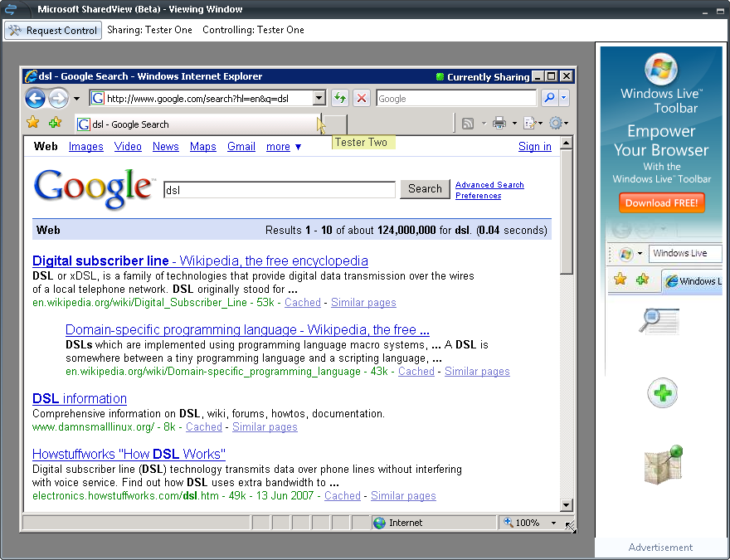Click Download FREE! button in ad
The width and height of the screenshot is (730, 560).
tap(661, 203)
